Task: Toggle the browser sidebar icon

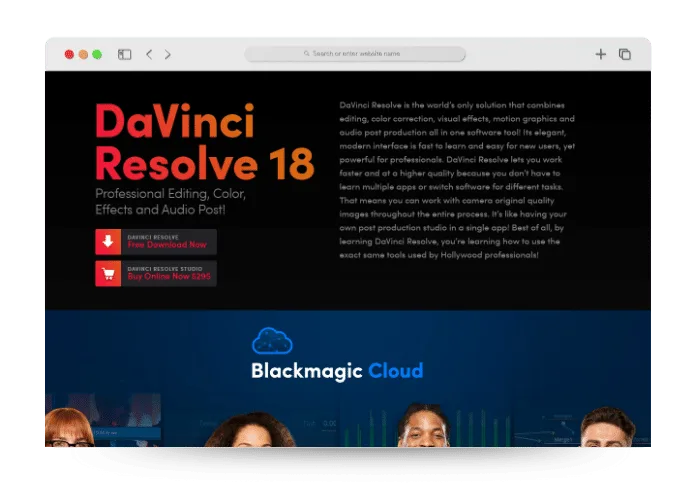Action: [125, 54]
